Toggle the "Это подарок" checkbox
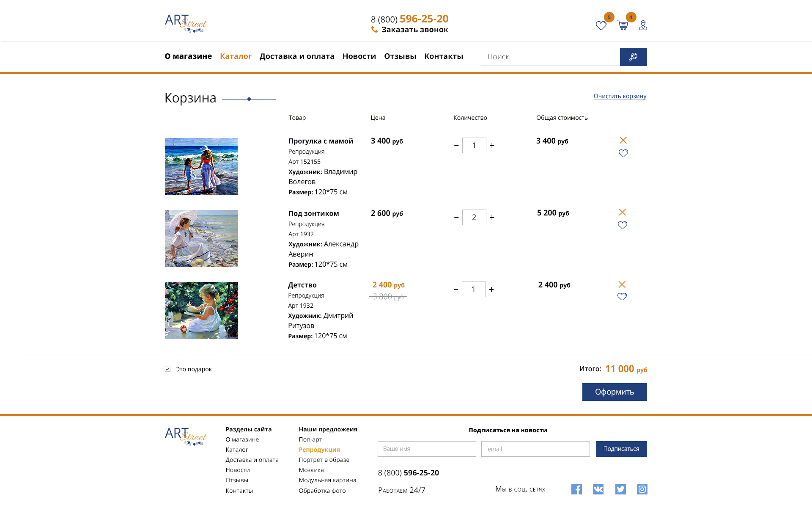The image size is (812, 508). tap(167, 369)
